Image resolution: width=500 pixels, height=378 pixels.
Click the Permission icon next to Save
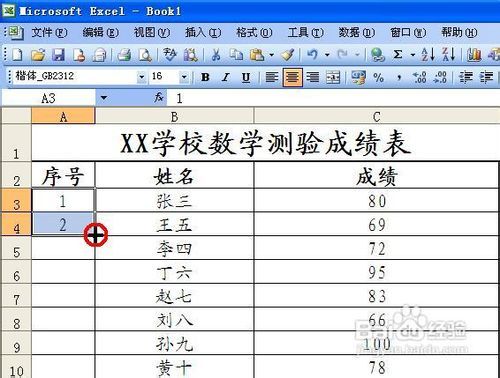click(79, 55)
